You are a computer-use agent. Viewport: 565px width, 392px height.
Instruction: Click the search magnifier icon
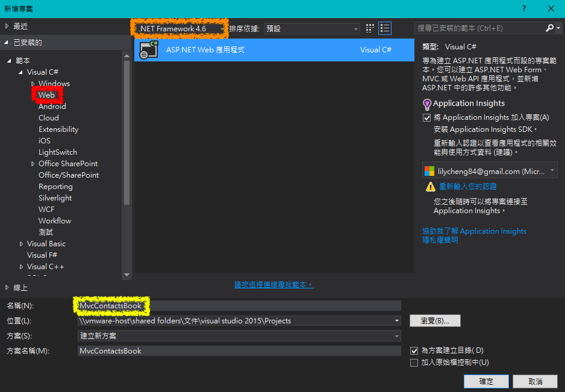point(549,28)
